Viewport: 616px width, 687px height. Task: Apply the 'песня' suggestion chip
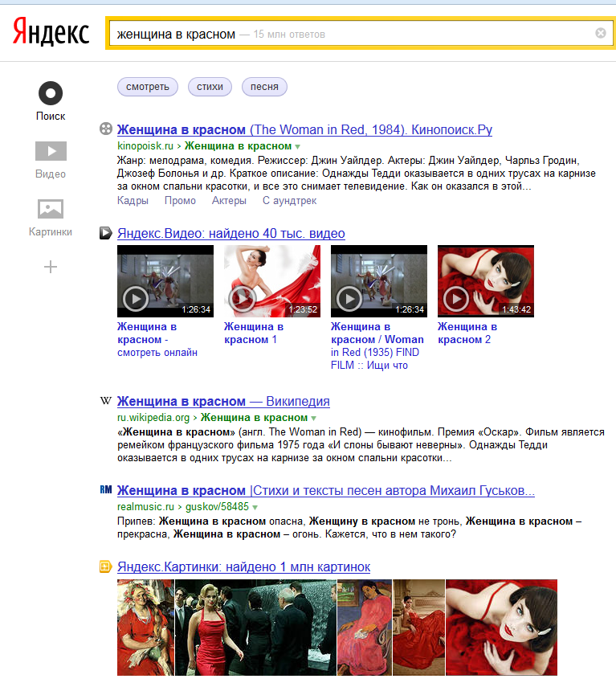point(264,87)
